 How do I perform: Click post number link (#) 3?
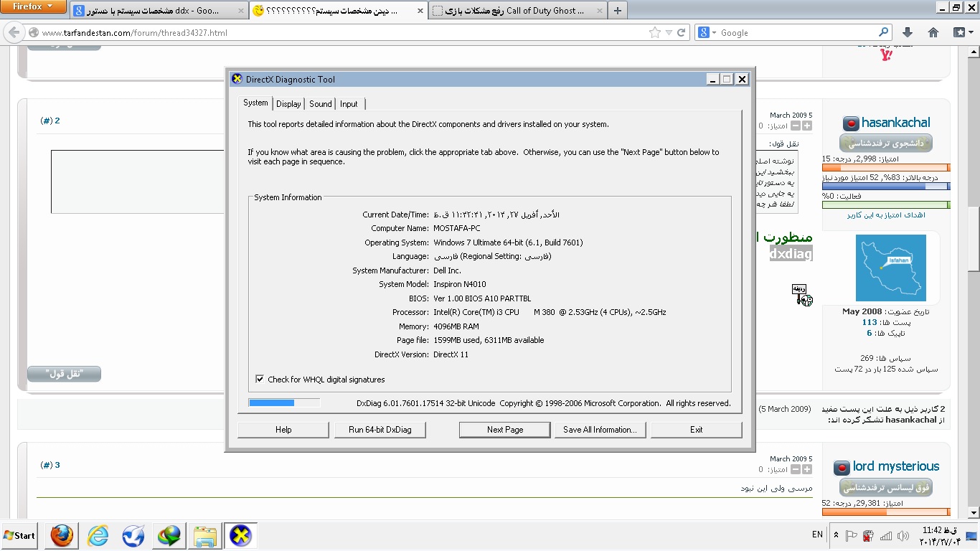pyautogui.click(x=50, y=465)
